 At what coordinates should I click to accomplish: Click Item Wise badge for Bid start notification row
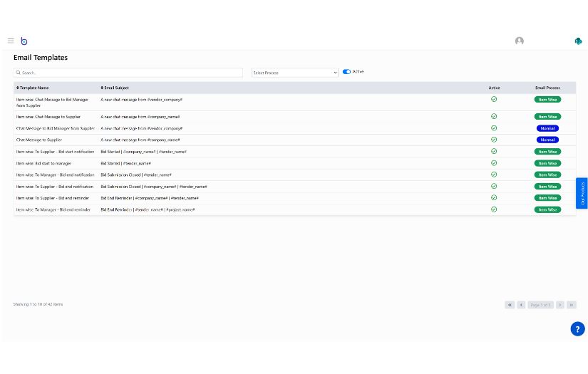coord(547,152)
